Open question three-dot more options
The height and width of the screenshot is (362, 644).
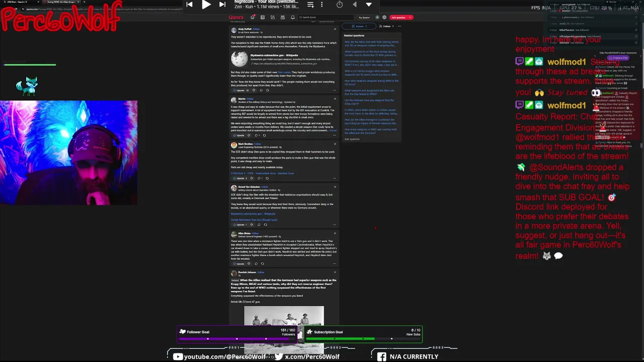click(399, 26)
